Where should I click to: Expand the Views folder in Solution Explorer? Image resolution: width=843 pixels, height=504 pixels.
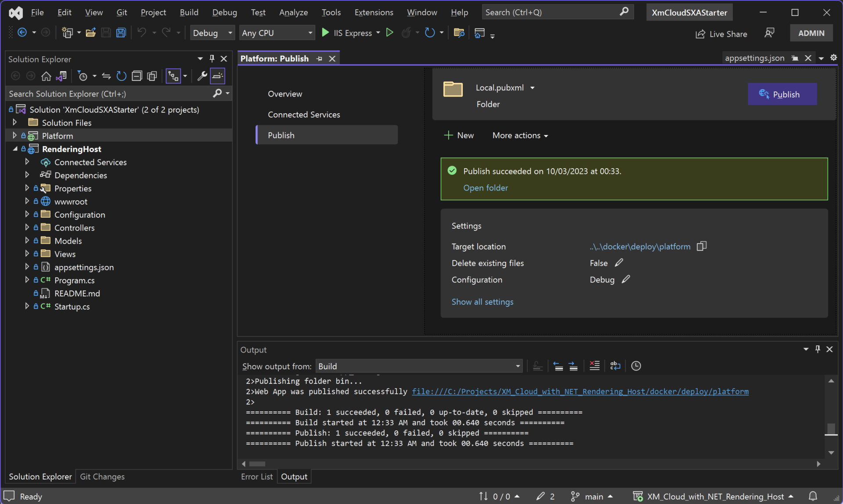(x=27, y=254)
